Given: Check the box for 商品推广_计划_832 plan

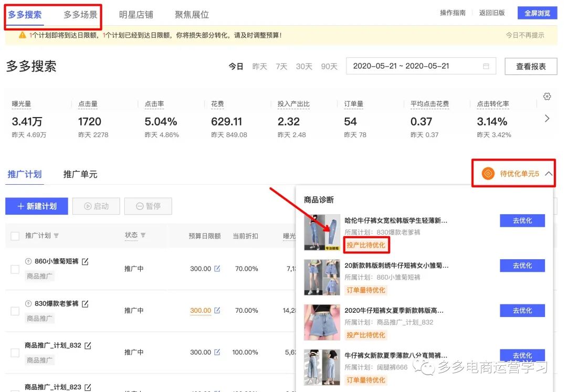Looking at the screenshot, I should click(15, 353).
